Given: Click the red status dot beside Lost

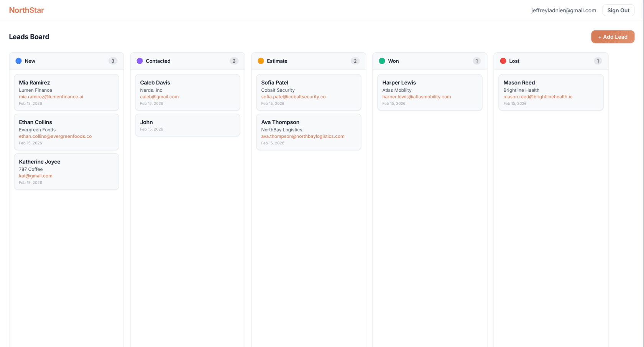Looking at the screenshot, I should tap(503, 61).
